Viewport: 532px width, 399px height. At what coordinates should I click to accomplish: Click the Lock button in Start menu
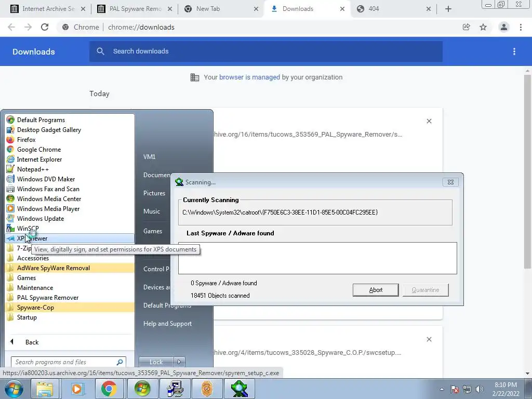click(x=156, y=362)
